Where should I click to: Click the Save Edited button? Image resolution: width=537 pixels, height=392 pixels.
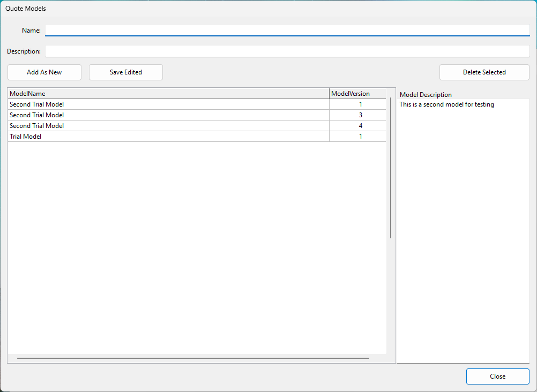125,72
